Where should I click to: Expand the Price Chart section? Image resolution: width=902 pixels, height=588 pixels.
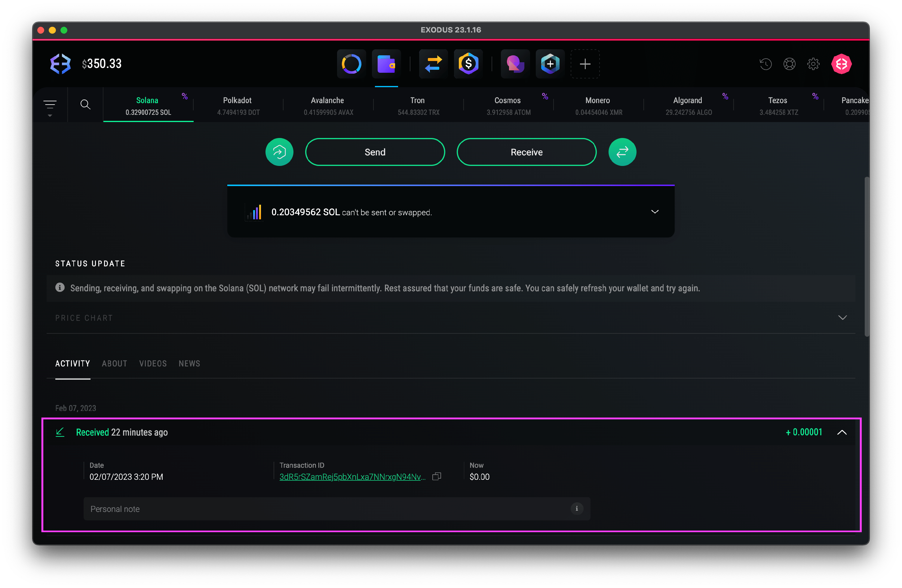[842, 317]
